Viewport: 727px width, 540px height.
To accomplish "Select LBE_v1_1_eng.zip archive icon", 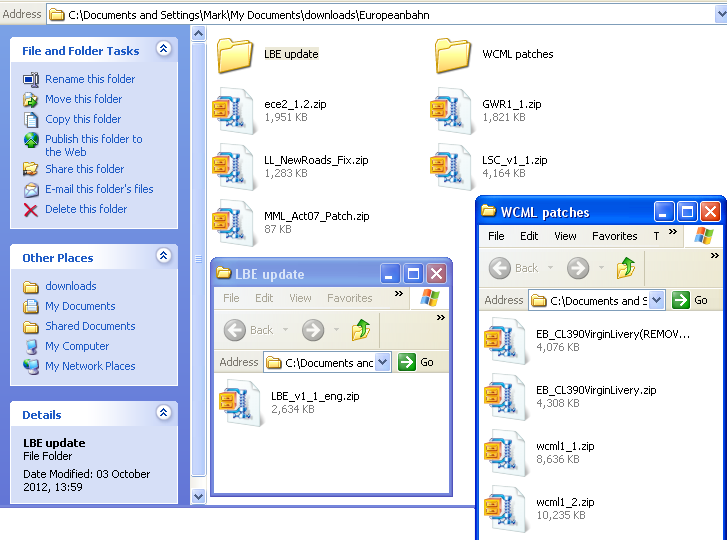I will [240, 403].
